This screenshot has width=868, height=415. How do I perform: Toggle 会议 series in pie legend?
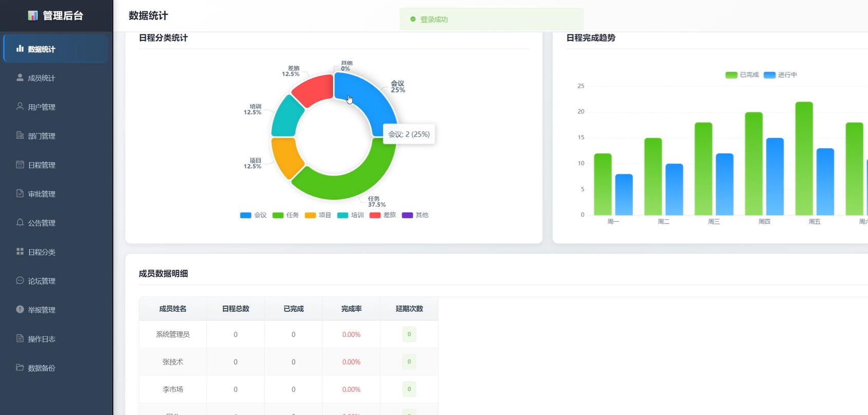pyautogui.click(x=253, y=215)
